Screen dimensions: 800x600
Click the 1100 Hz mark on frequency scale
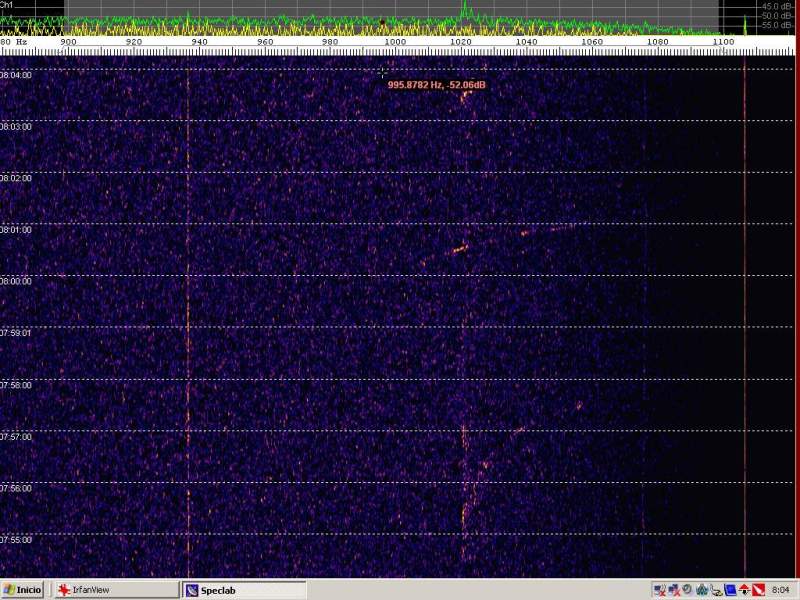pyautogui.click(x=723, y=42)
